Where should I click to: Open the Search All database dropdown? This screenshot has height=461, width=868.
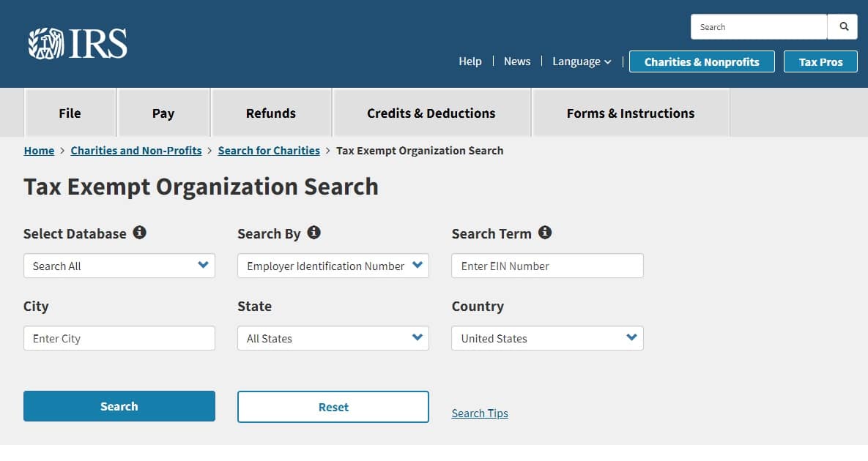119,266
